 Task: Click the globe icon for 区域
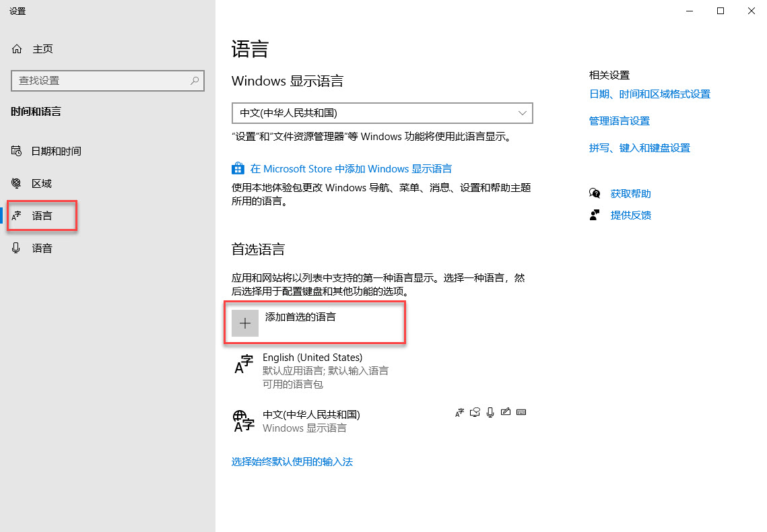coord(16,183)
